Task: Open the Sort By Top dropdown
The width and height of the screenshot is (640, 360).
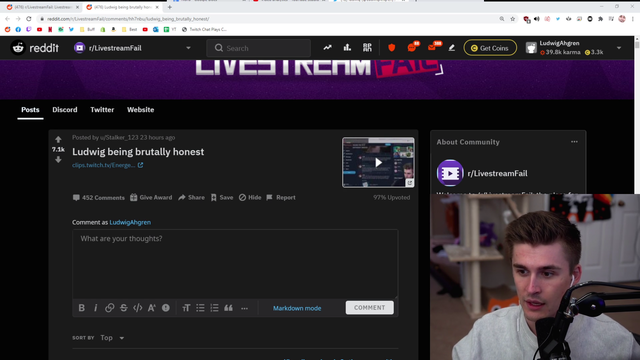Action: [112, 338]
